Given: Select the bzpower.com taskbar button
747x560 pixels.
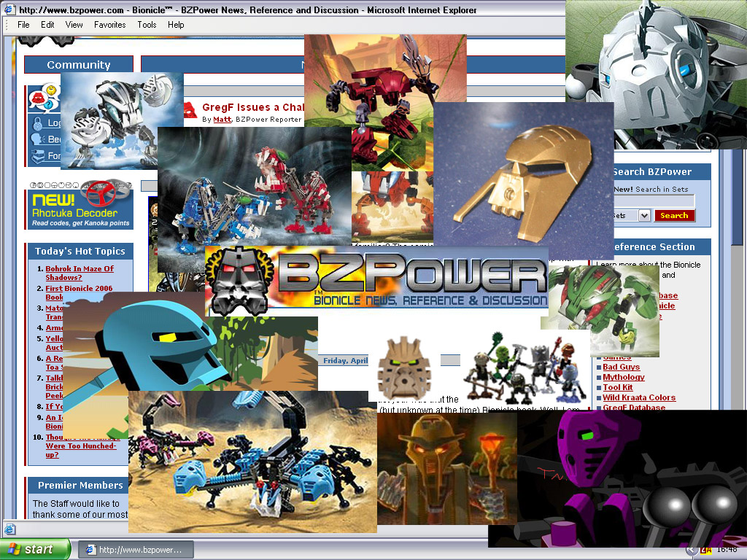Looking at the screenshot, I should coord(136,550).
